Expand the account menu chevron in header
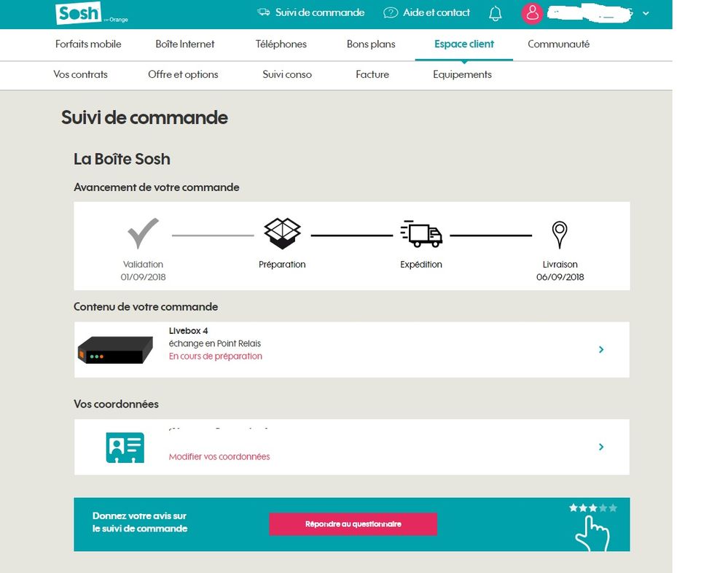This screenshot has width=728, height=573. click(645, 14)
